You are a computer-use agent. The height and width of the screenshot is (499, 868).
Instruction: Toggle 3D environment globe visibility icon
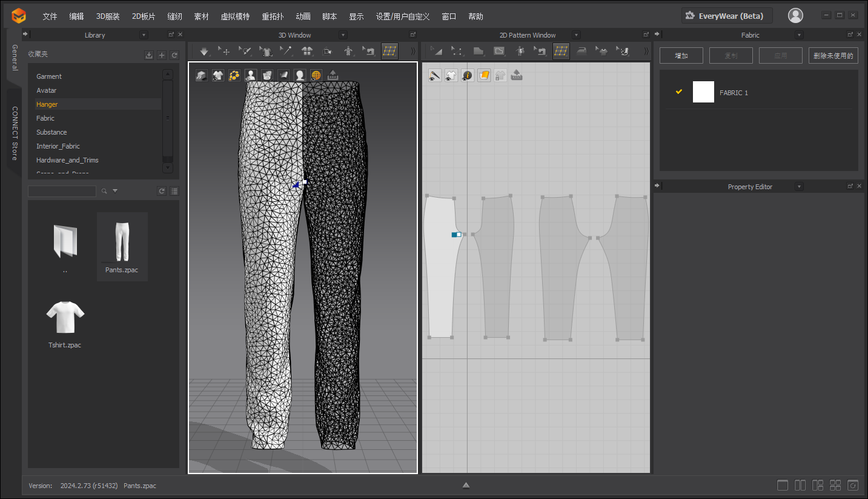pyautogui.click(x=316, y=75)
